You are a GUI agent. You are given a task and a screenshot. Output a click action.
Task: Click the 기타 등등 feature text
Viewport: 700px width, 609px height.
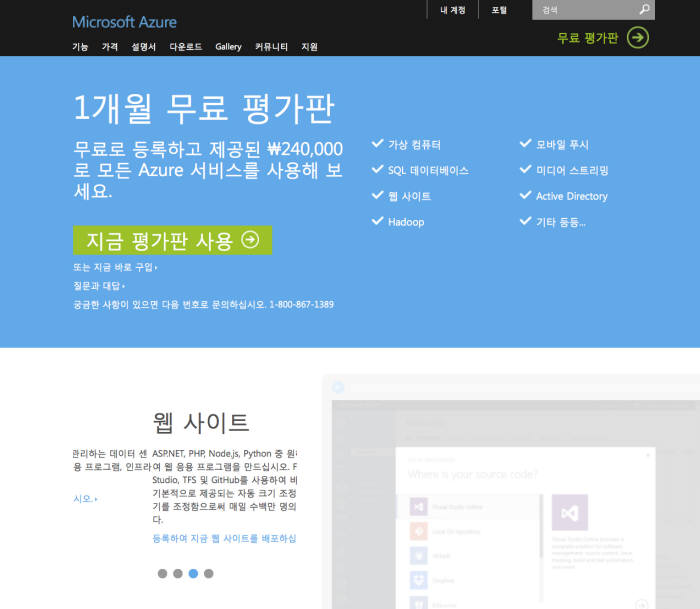point(561,222)
